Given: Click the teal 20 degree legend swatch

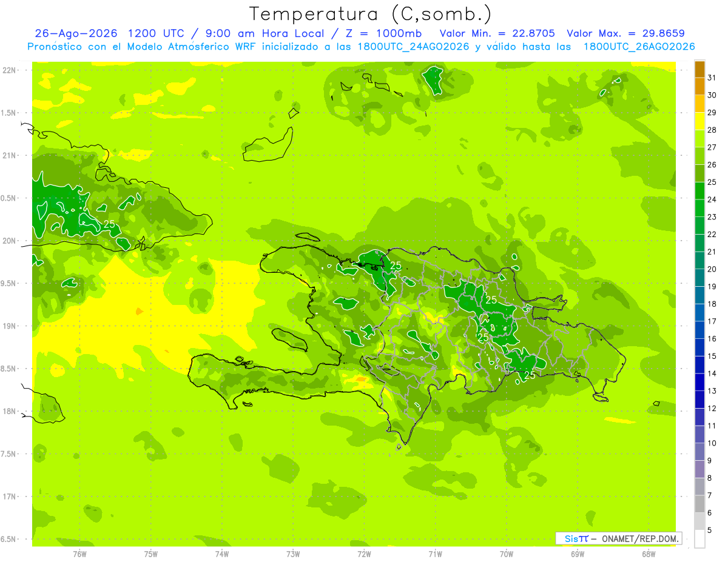Looking at the screenshot, I should (x=699, y=260).
